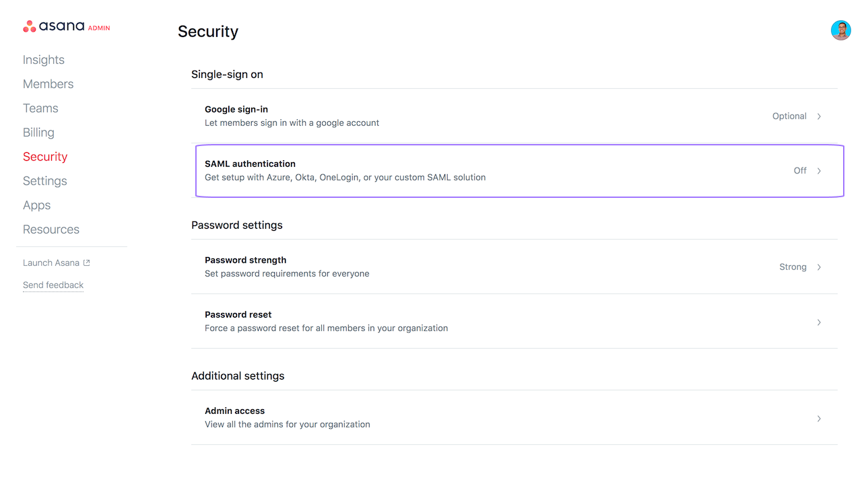This screenshot has width=868, height=490.
Task: Click the Send feedback link
Action: click(53, 285)
